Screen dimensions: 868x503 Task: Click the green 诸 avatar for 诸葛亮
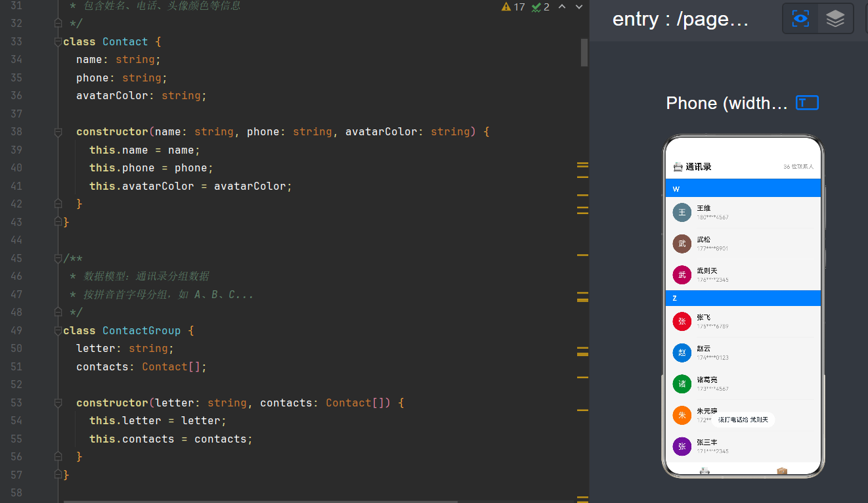click(x=682, y=383)
